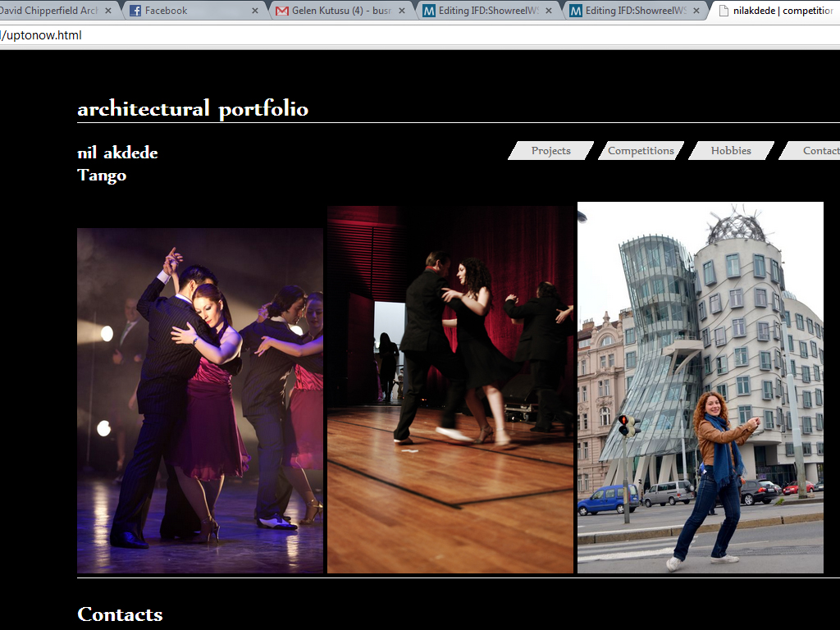The width and height of the screenshot is (840, 630).
Task: Click the architectural portfolio site title
Action: click(193, 109)
